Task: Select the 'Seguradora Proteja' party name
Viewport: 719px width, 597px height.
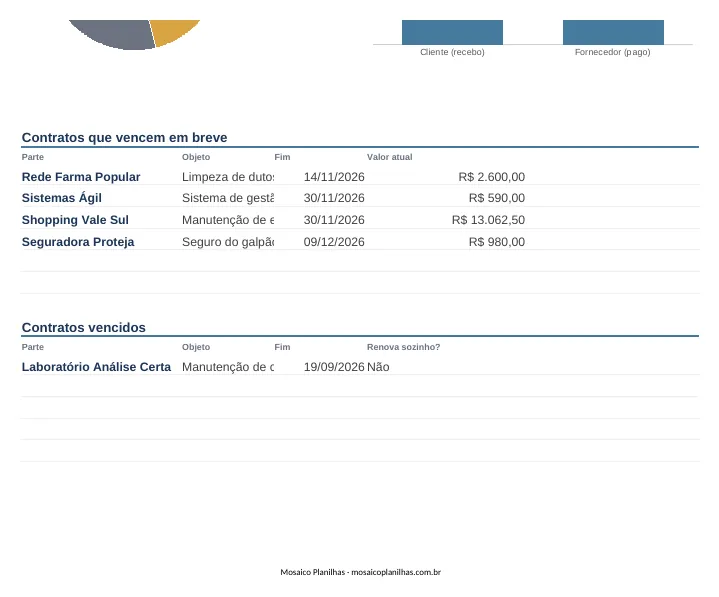Action: tap(78, 242)
